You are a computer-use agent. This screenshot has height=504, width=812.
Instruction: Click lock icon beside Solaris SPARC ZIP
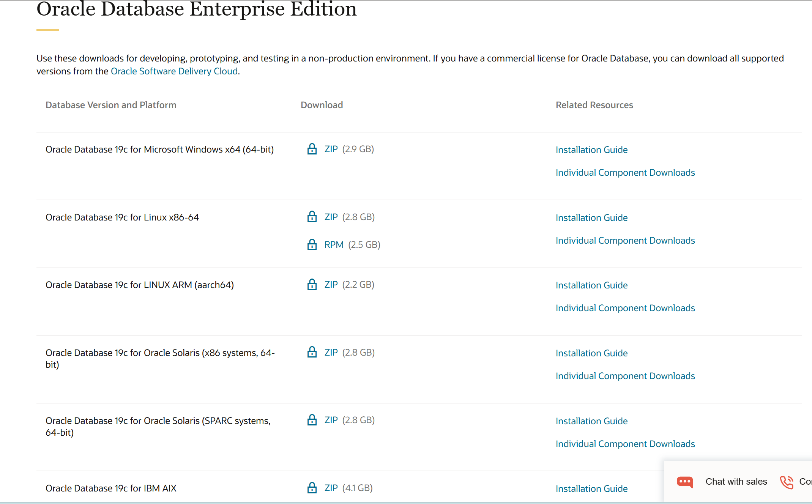coord(312,420)
